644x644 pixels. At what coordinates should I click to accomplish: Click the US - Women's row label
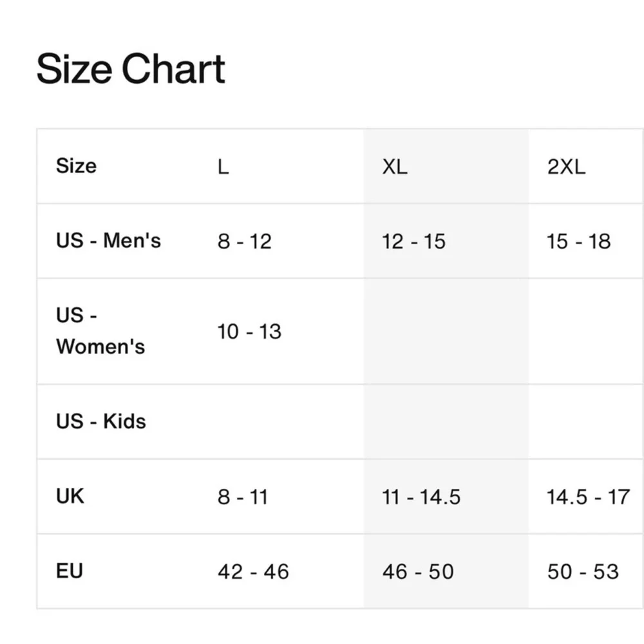coord(100,331)
